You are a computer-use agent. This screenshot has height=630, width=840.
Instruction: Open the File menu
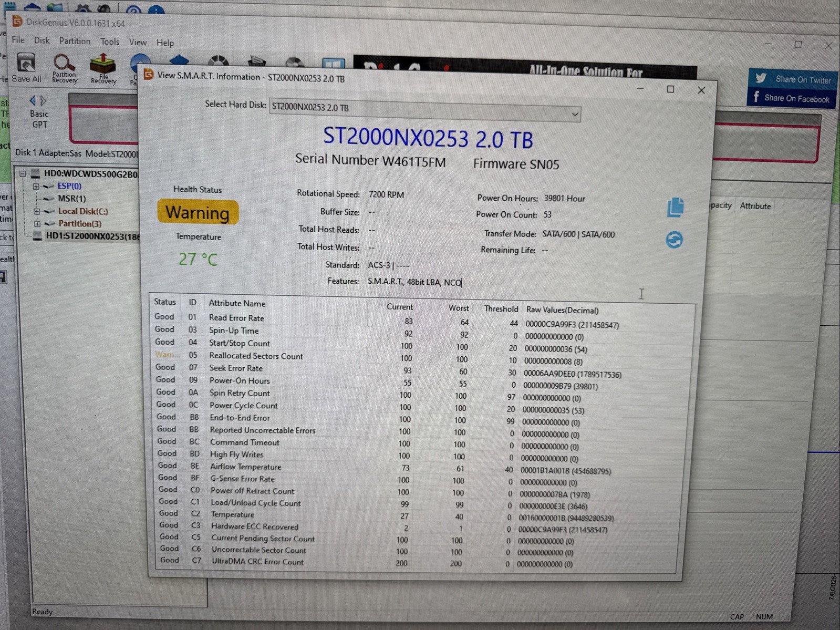point(18,40)
